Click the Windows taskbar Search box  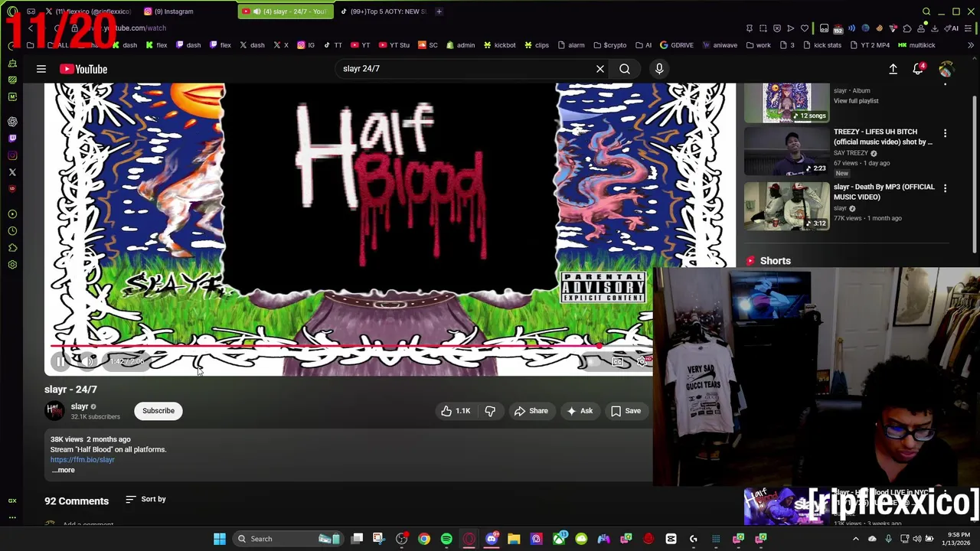point(288,539)
